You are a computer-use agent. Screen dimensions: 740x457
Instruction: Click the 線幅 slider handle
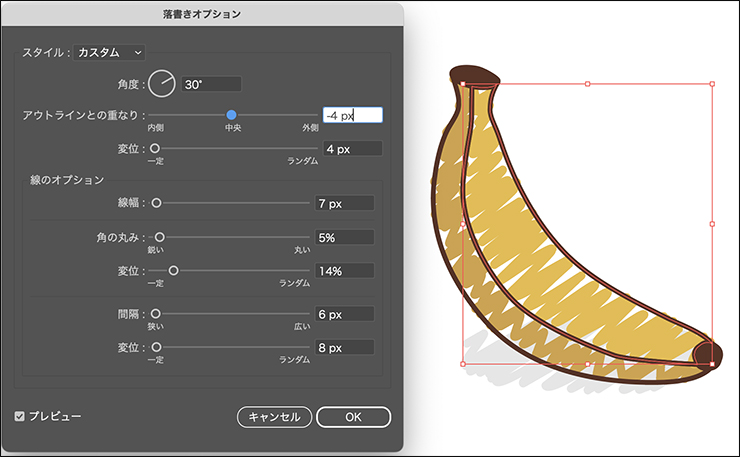[156, 203]
